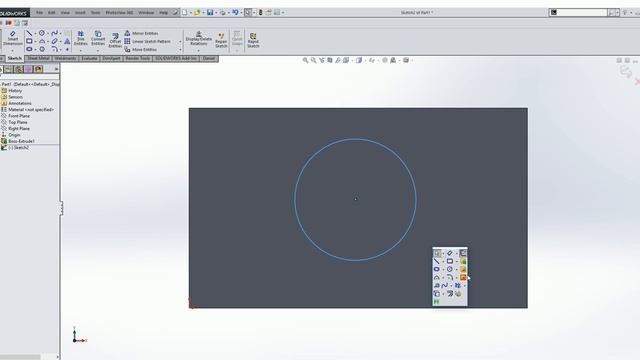This screenshot has height=360, width=640.
Task: Open the Rectangle tool dropdown arrow in ribbon
Action: pos(35,41)
